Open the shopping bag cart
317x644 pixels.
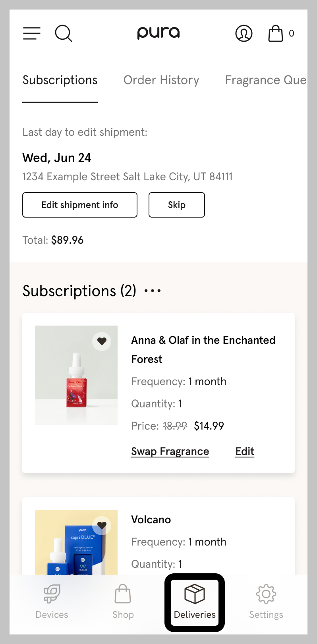point(276,33)
